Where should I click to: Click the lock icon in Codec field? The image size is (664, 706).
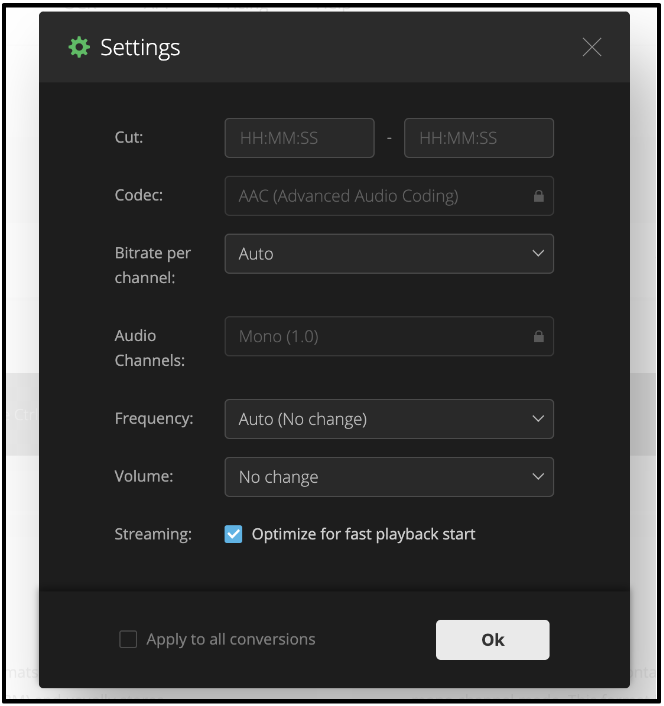click(x=539, y=197)
